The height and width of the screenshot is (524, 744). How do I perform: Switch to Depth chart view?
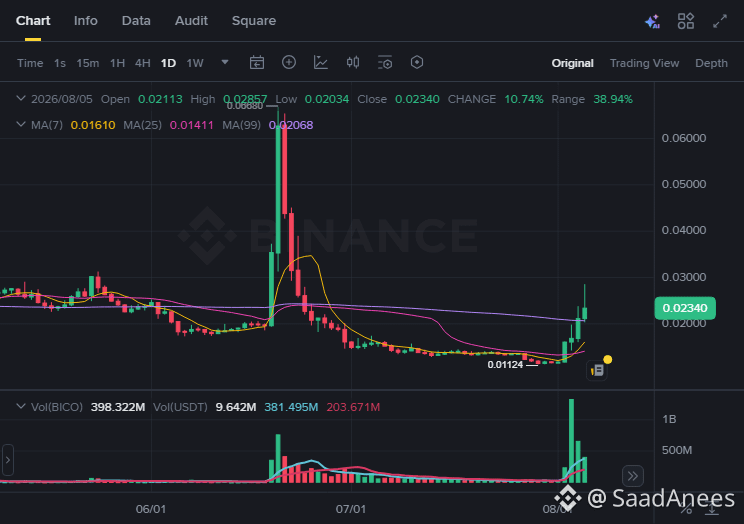(x=711, y=63)
